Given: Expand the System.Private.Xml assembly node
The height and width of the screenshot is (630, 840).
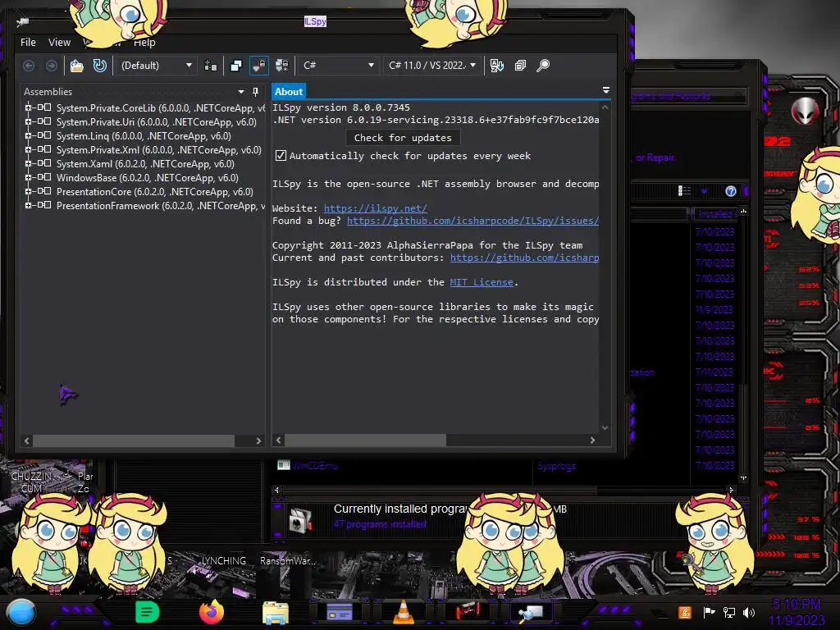Looking at the screenshot, I should (28, 149).
